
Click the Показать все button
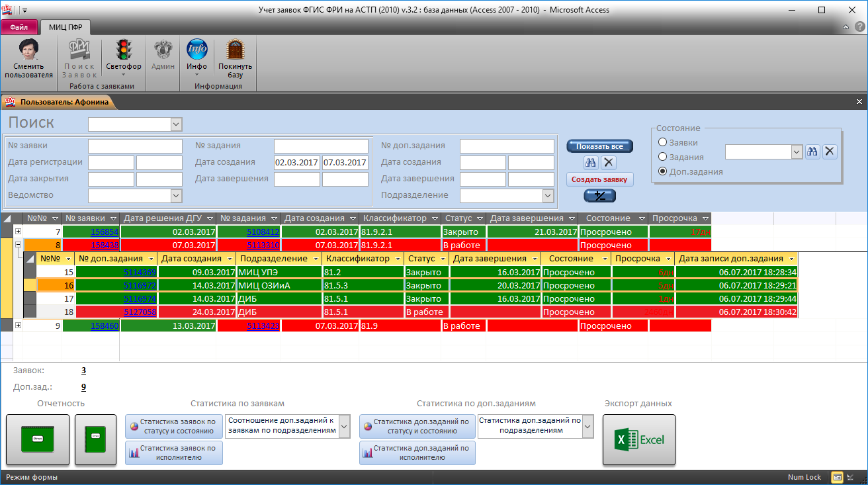(x=599, y=146)
